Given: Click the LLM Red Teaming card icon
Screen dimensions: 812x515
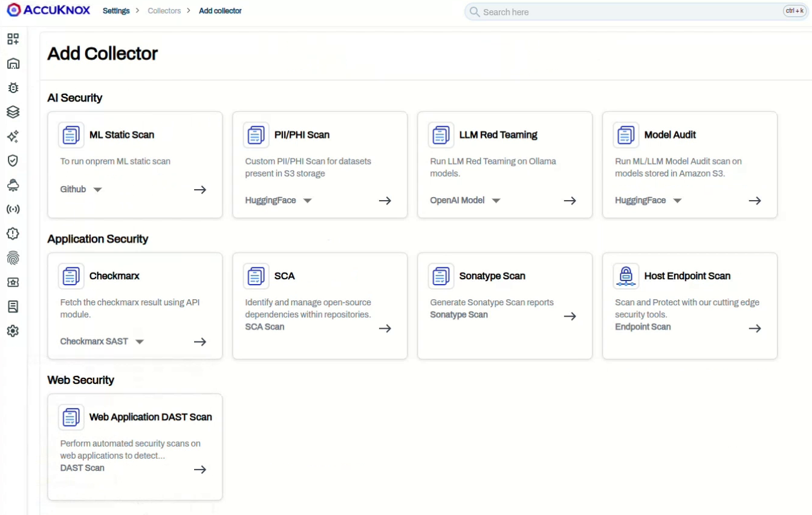Looking at the screenshot, I should pyautogui.click(x=441, y=135).
